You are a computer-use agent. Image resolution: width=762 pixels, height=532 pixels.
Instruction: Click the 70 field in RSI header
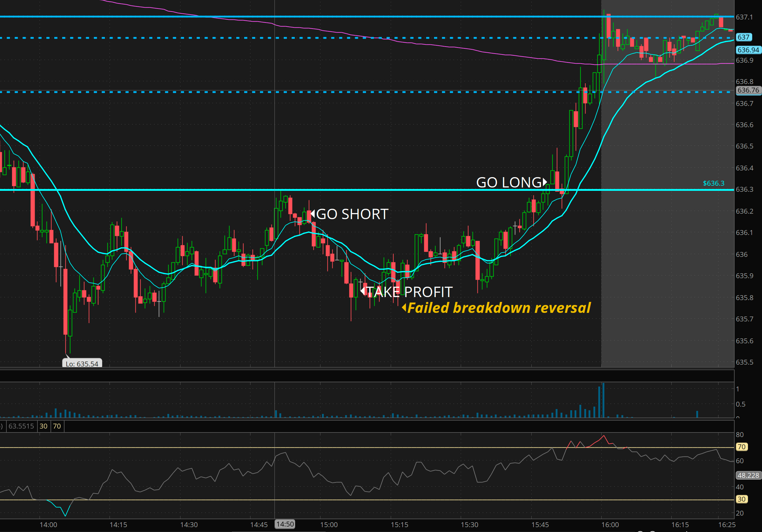(x=57, y=426)
